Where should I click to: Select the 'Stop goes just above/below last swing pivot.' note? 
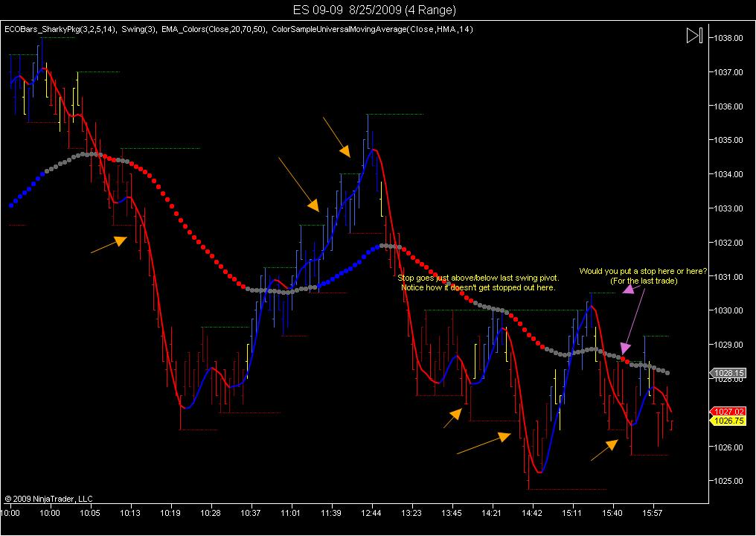(478, 278)
